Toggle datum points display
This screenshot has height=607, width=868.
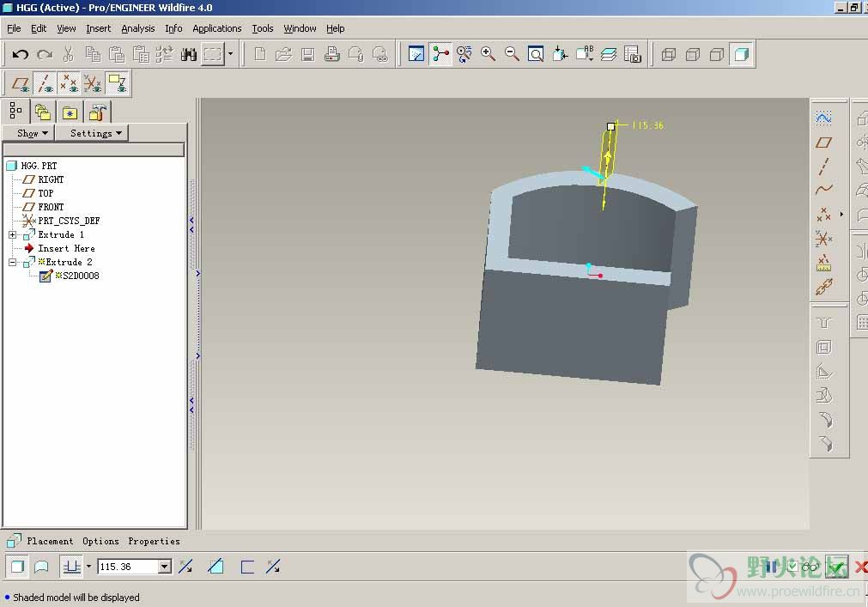[x=69, y=83]
